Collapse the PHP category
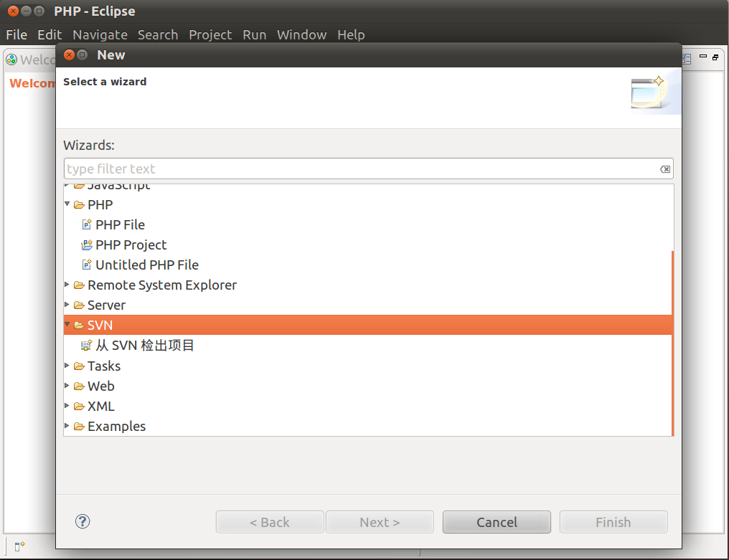 pyautogui.click(x=67, y=204)
